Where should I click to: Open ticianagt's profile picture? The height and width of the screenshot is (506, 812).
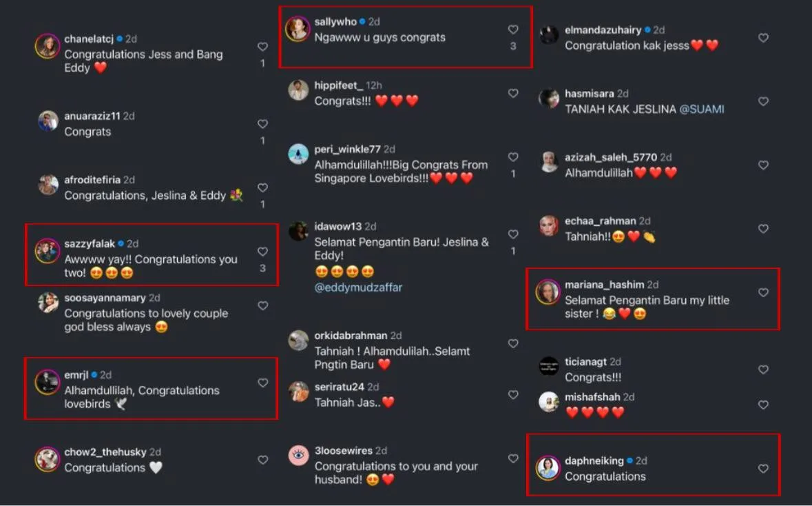click(549, 367)
